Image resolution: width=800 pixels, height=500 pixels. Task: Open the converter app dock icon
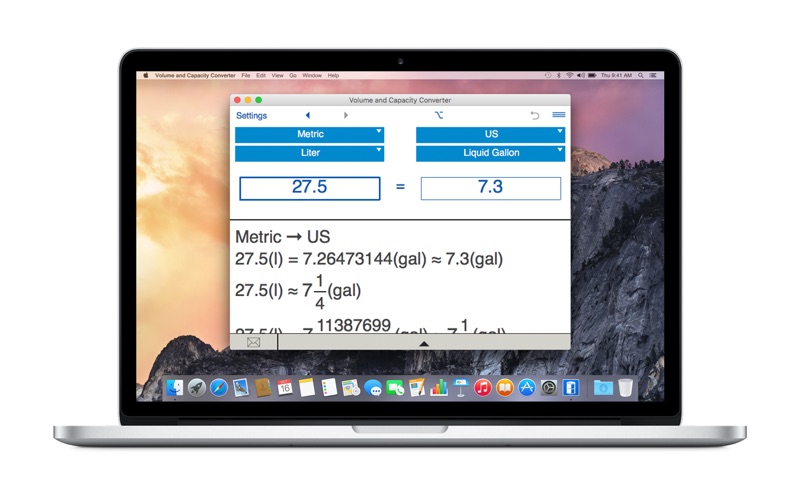point(571,388)
